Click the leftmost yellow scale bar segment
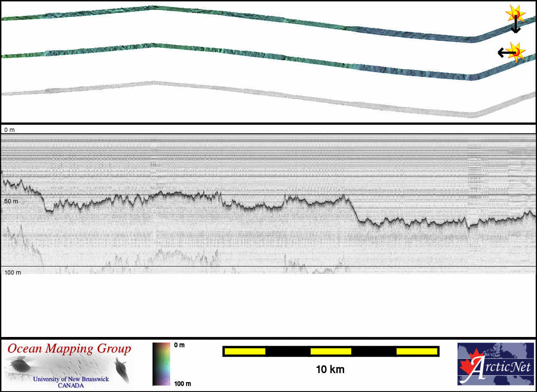537x392 pixels. 245,352
